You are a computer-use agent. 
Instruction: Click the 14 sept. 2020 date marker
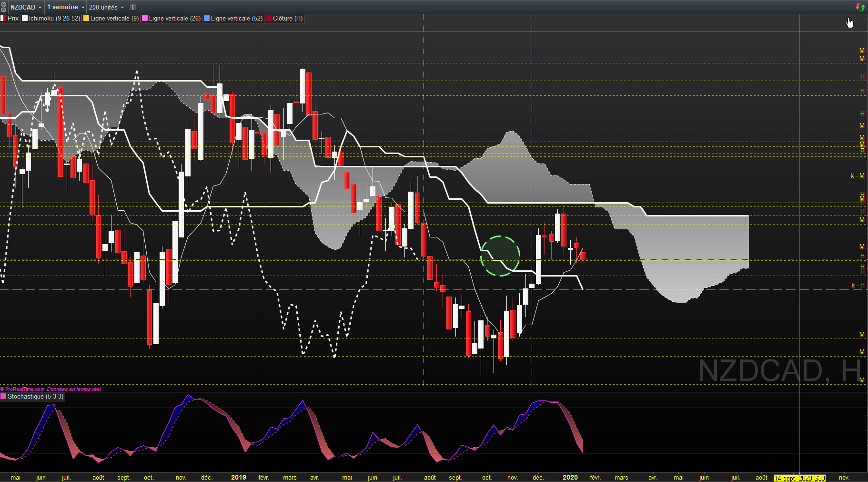[800, 478]
